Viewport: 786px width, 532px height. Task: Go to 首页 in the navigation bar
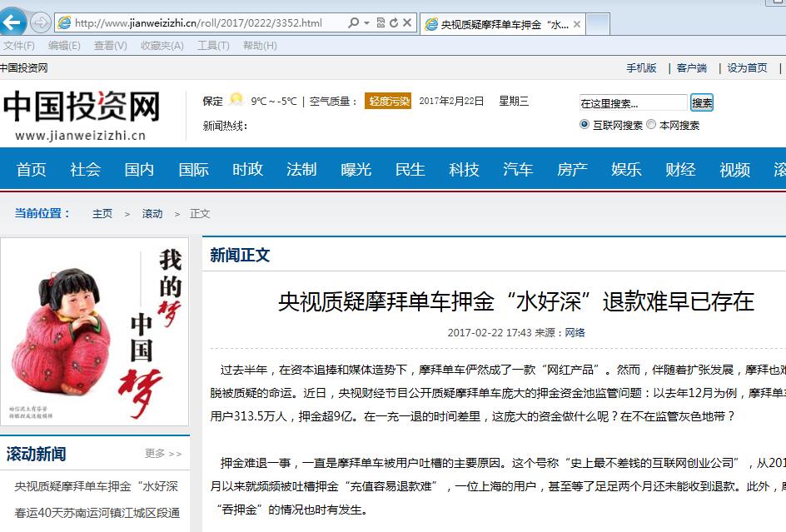31,170
